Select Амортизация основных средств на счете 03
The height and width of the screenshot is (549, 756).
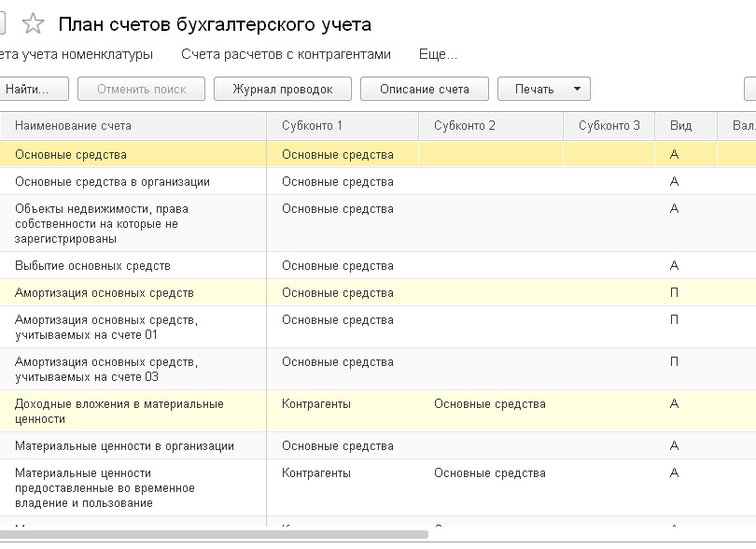(378, 369)
